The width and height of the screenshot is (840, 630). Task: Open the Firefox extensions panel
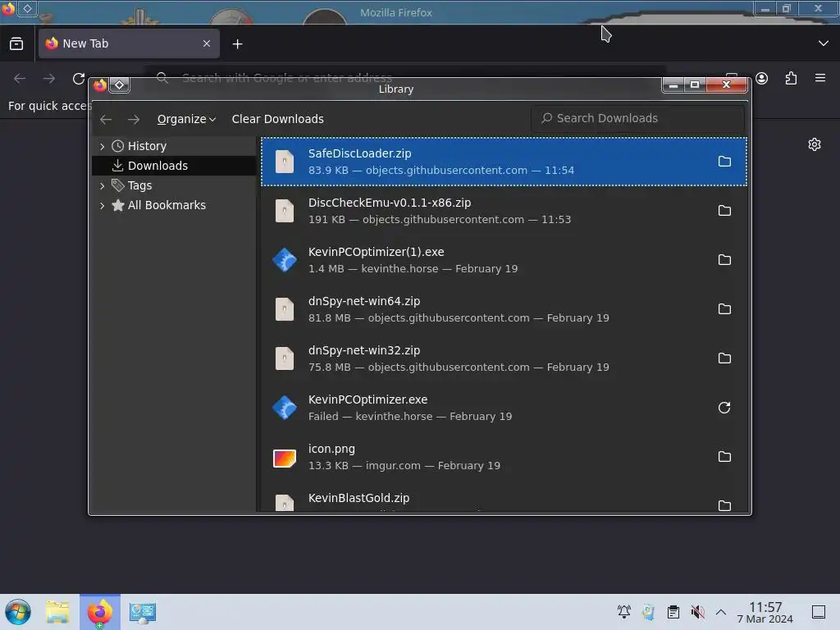coord(792,79)
